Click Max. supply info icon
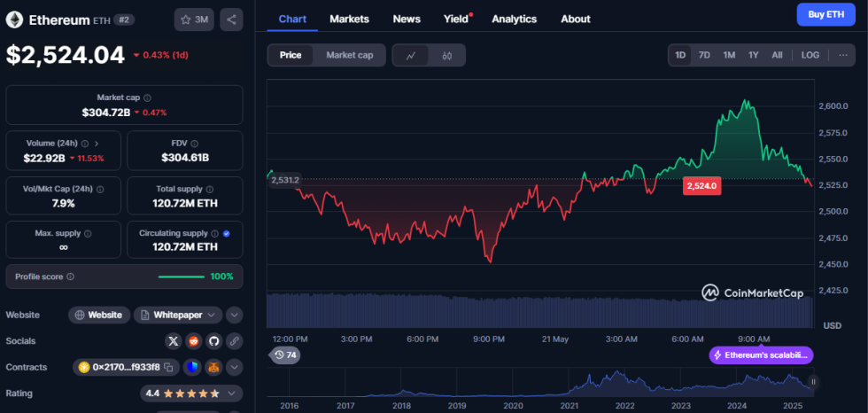 point(88,234)
